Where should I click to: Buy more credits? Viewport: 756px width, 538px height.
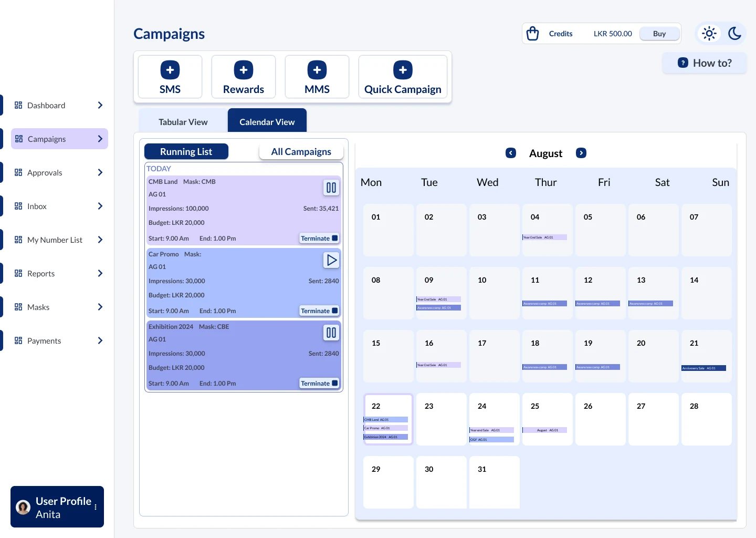[x=659, y=34]
